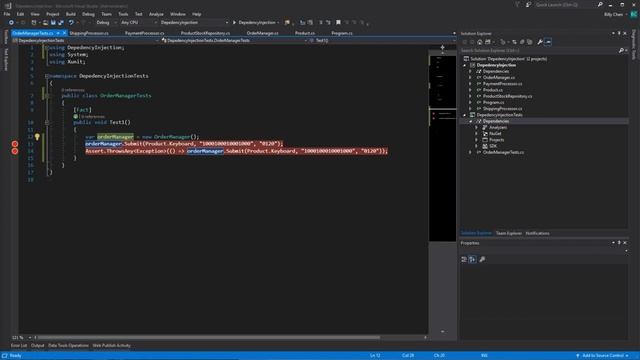Toggle the breakpoint on line 13
The image size is (640, 360).
(15, 144)
